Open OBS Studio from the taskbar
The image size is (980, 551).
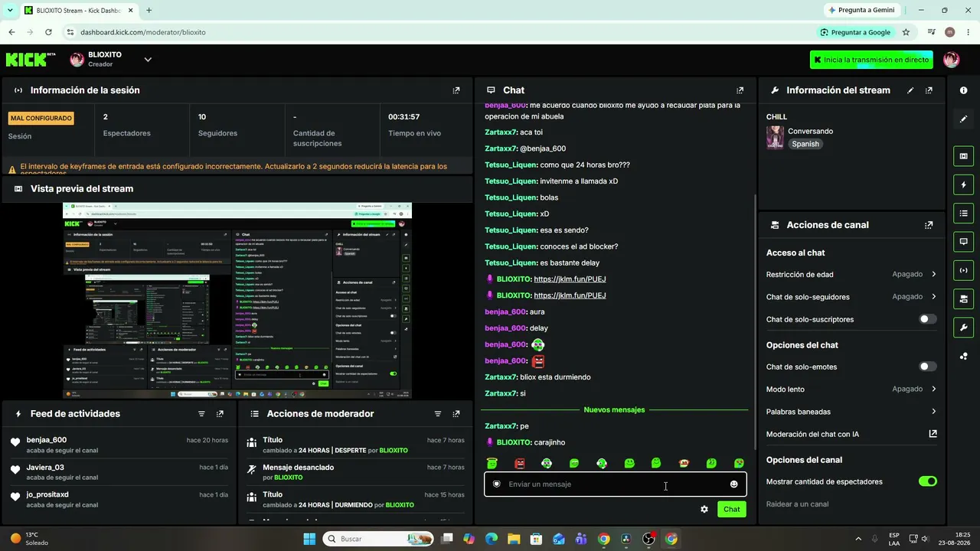click(649, 539)
